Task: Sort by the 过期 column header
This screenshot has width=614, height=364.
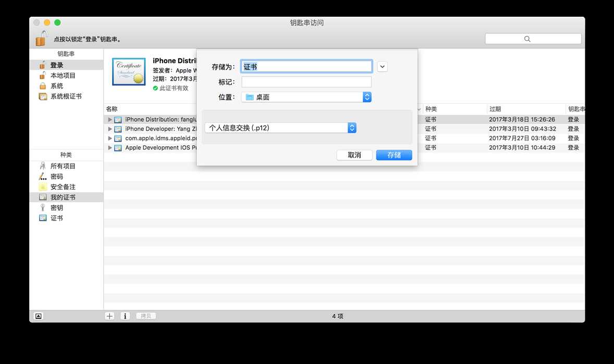Action: click(495, 109)
